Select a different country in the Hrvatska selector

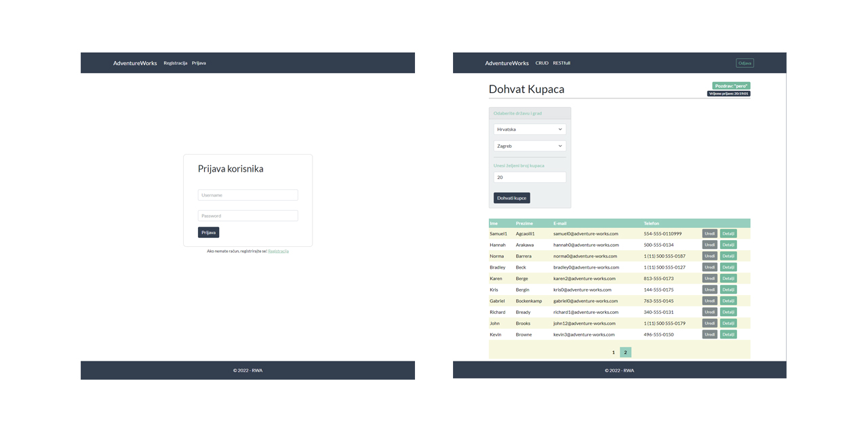[529, 129]
